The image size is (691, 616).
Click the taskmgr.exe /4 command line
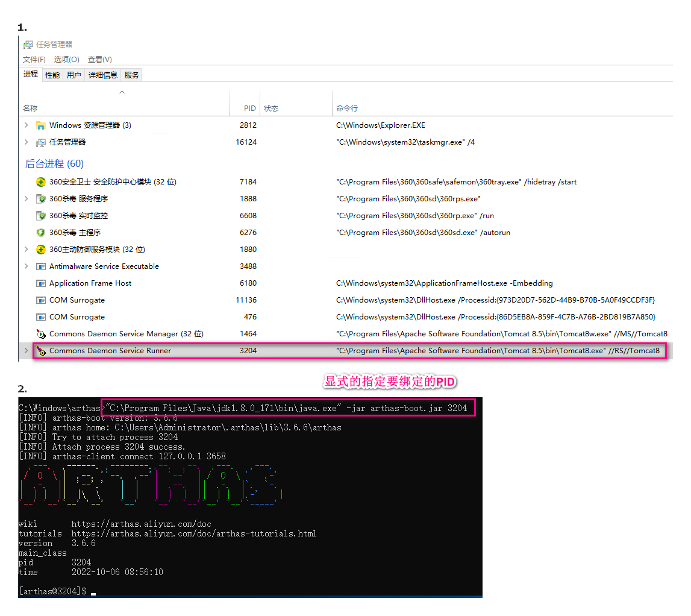pos(405,142)
